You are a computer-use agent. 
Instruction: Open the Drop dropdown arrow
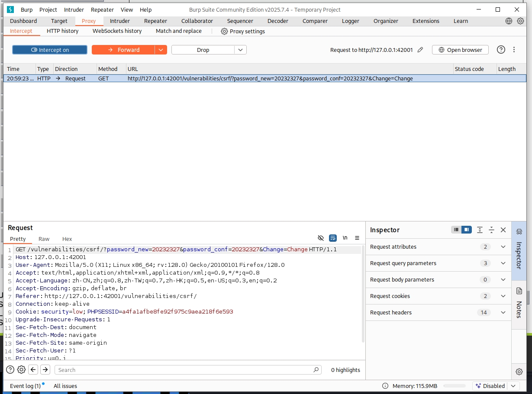point(241,50)
